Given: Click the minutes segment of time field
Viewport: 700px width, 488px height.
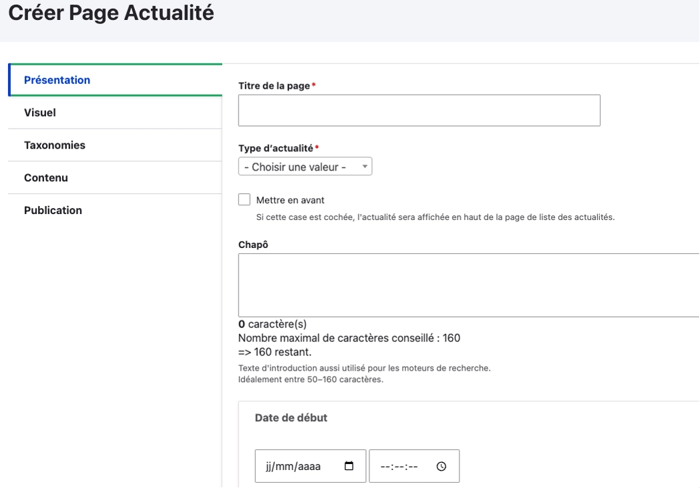Looking at the screenshot, I should (399, 466).
